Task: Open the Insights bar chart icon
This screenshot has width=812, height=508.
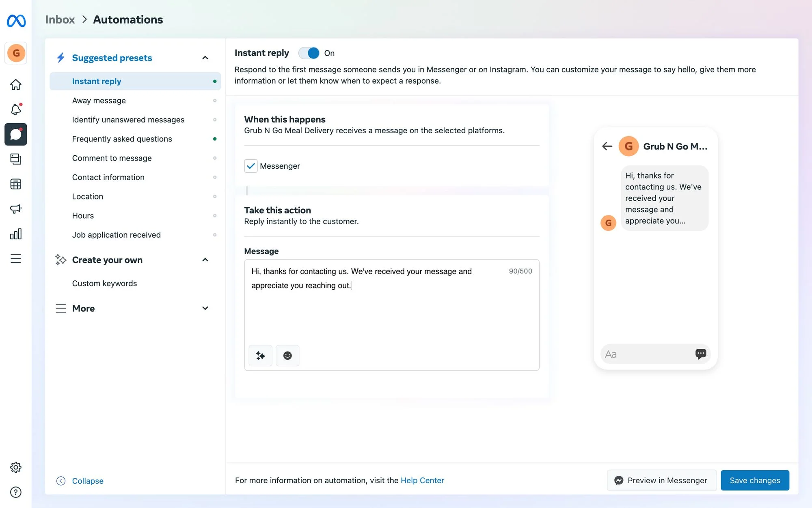Action: pyautogui.click(x=15, y=234)
